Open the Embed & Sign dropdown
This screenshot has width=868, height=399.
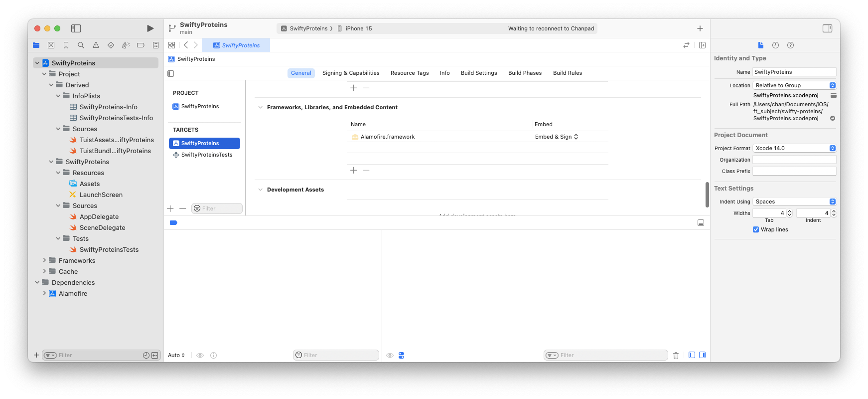tap(557, 137)
